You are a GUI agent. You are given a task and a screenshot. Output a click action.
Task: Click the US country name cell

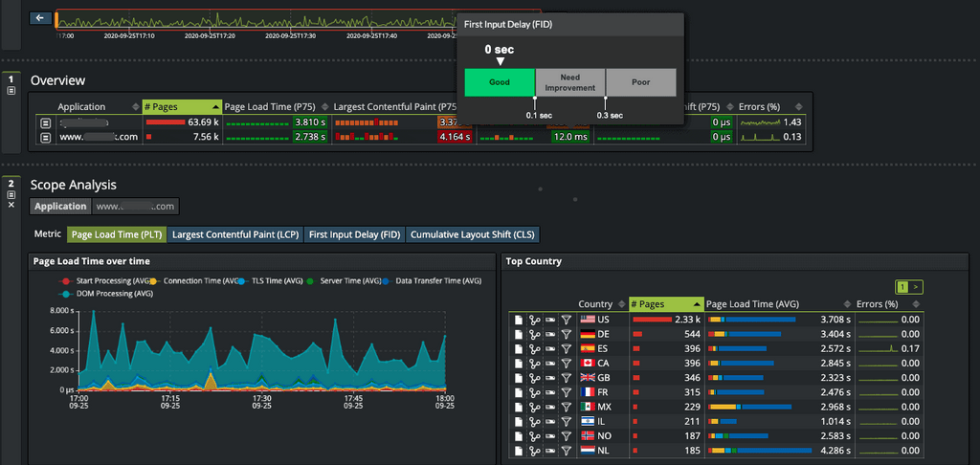click(x=603, y=320)
